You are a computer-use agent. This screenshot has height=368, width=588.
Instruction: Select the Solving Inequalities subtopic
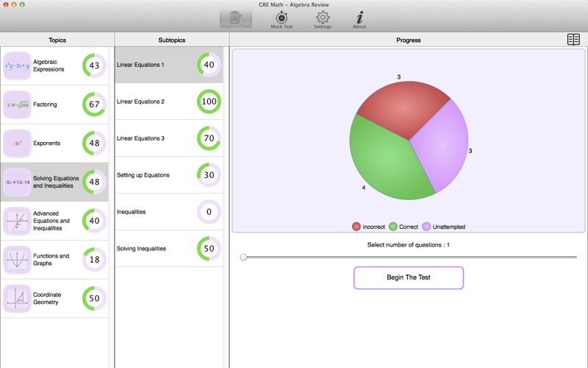tap(169, 249)
